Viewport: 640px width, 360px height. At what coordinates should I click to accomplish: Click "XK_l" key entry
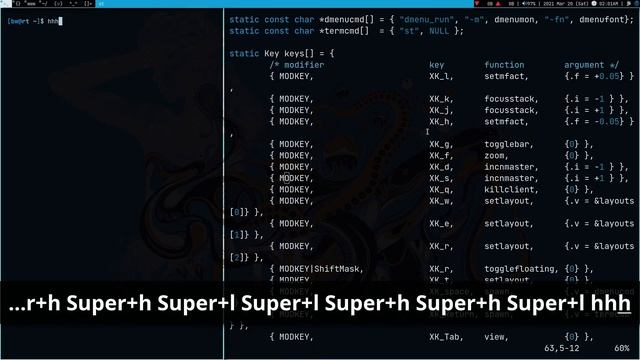[441, 76]
